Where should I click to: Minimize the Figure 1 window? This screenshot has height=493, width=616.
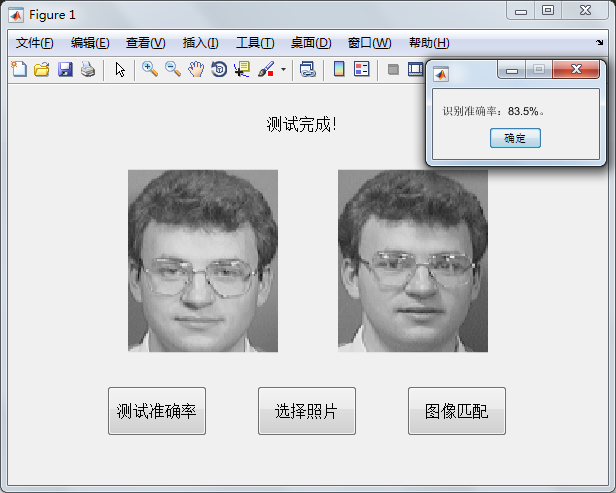(521, 11)
